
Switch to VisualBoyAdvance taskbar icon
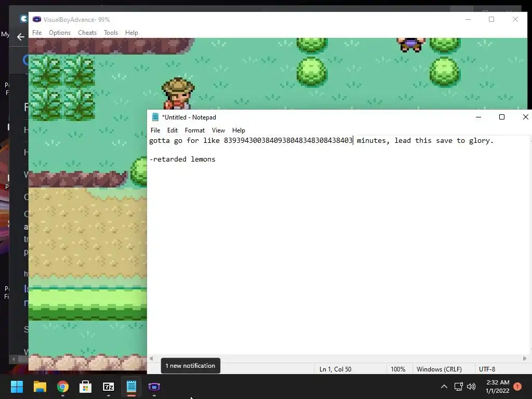154,387
